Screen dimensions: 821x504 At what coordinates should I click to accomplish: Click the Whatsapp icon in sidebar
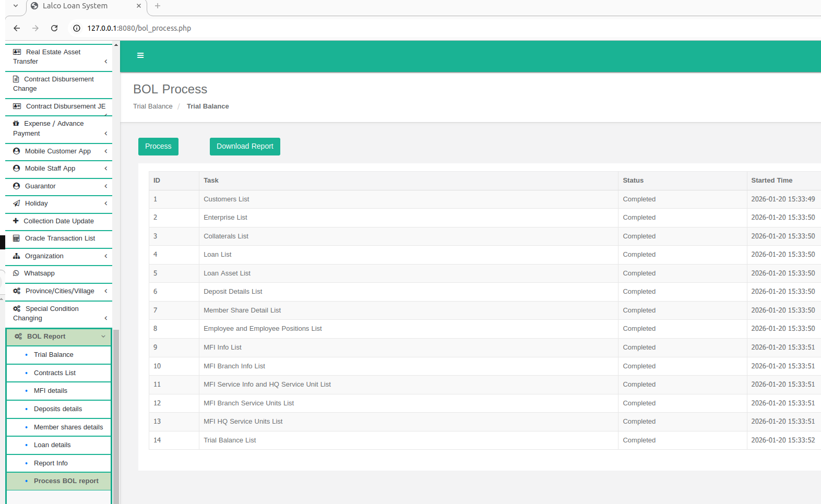tap(16, 273)
